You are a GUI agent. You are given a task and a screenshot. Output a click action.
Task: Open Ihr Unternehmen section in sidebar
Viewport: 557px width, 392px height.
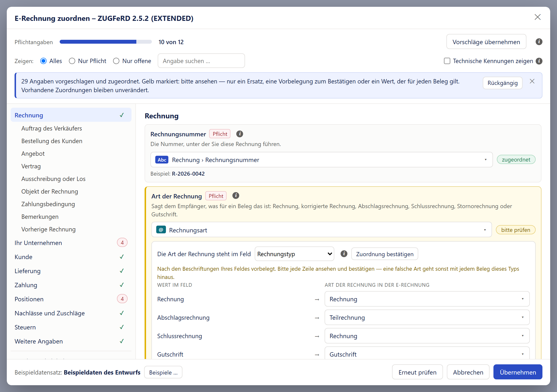pyautogui.click(x=71, y=243)
